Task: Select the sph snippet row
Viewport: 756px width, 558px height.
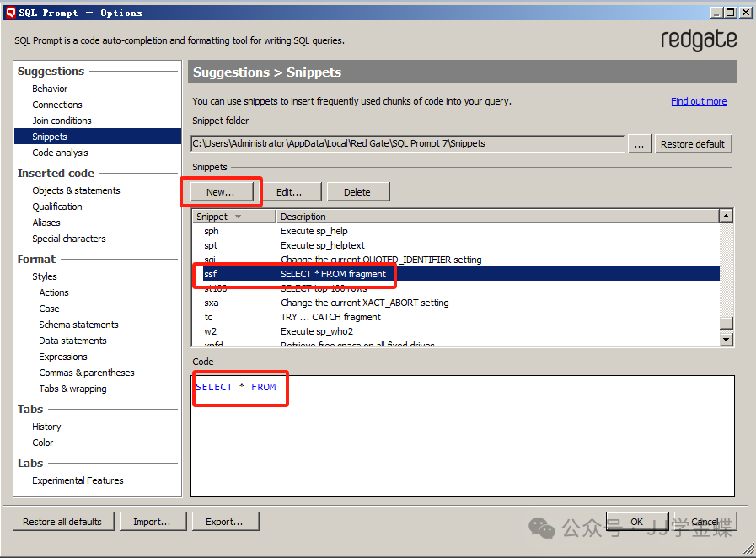Action: 456,231
